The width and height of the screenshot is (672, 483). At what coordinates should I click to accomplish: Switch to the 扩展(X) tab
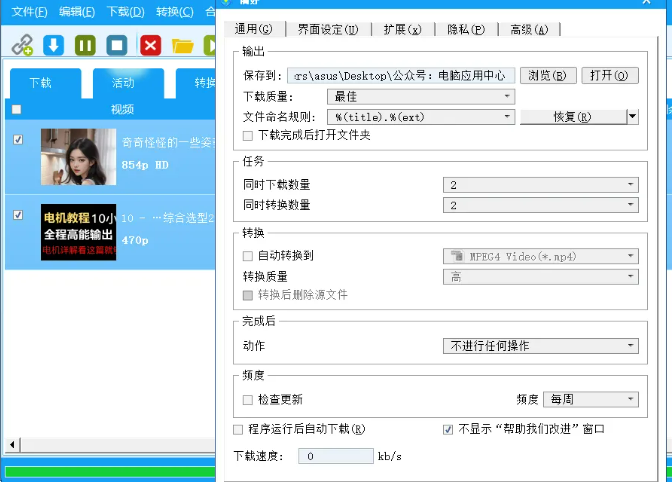coord(402,30)
